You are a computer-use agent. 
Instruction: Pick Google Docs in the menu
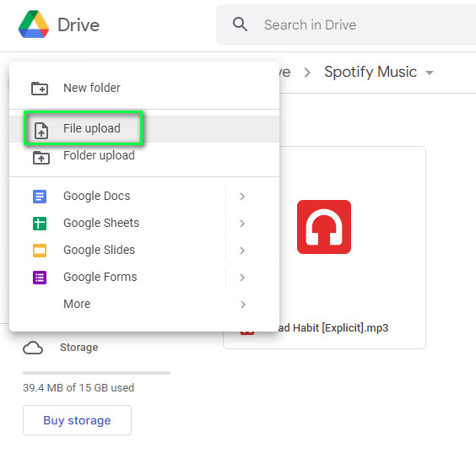tap(144, 197)
